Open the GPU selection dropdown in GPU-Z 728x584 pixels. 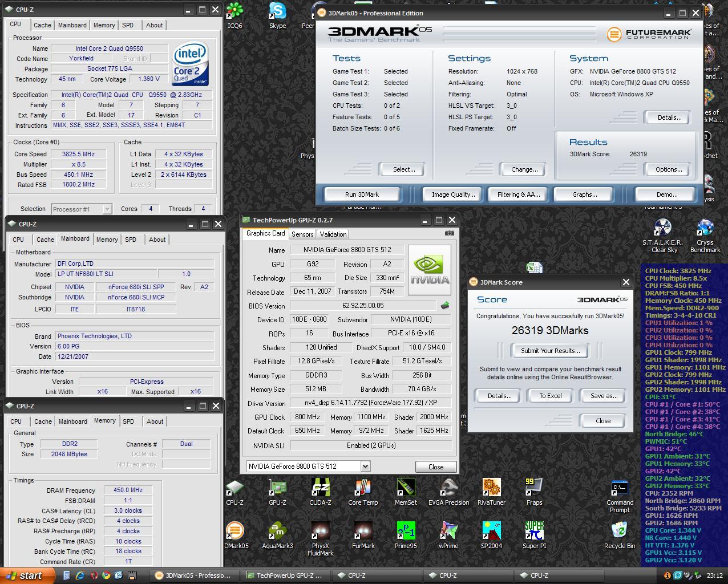[x=365, y=466]
